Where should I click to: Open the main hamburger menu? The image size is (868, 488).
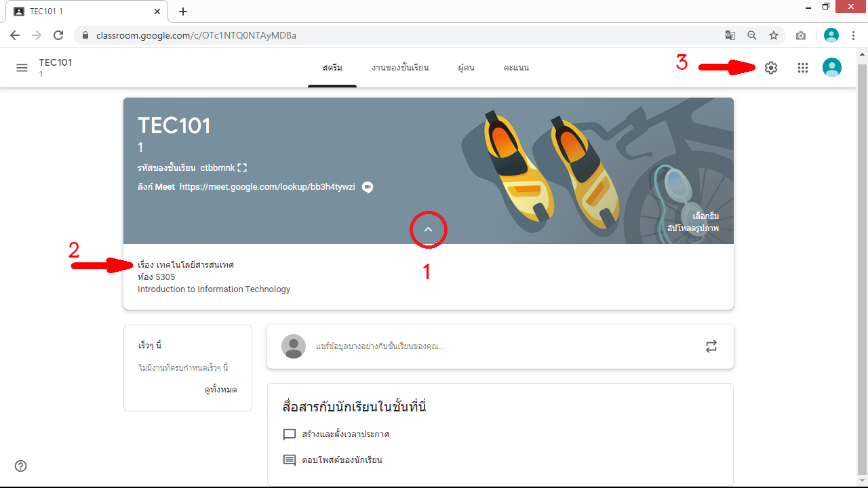(x=22, y=68)
